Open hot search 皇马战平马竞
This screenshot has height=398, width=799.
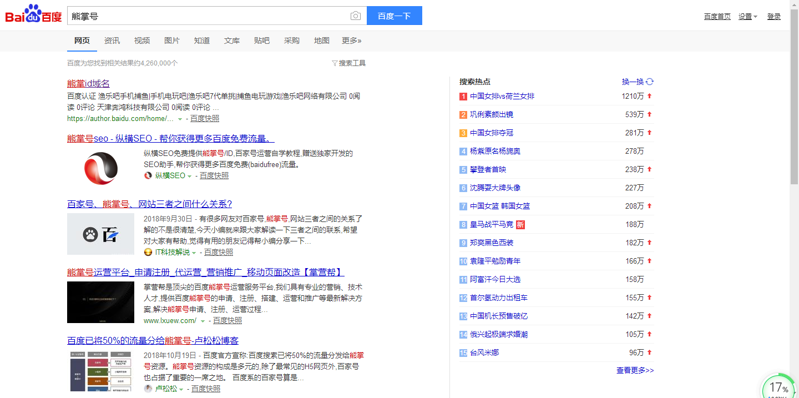coord(492,225)
